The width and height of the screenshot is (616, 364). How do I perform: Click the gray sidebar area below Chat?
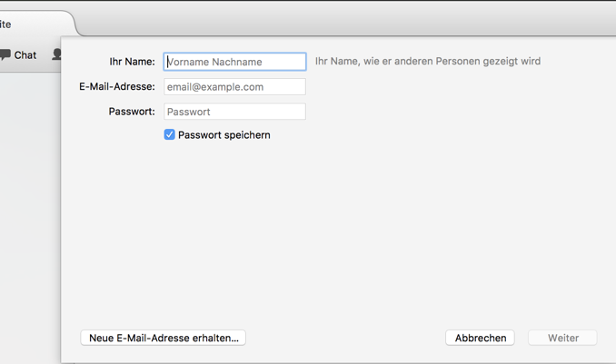point(30,216)
